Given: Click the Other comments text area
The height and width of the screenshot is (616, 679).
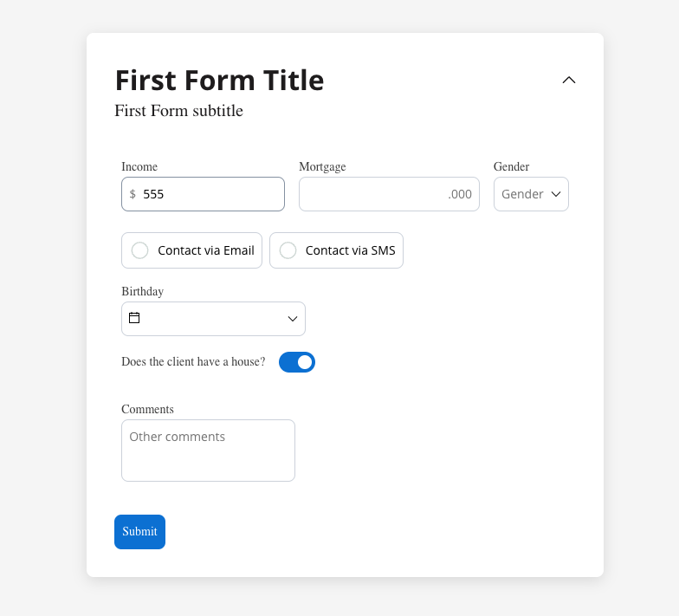Looking at the screenshot, I should click(x=208, y=451).
